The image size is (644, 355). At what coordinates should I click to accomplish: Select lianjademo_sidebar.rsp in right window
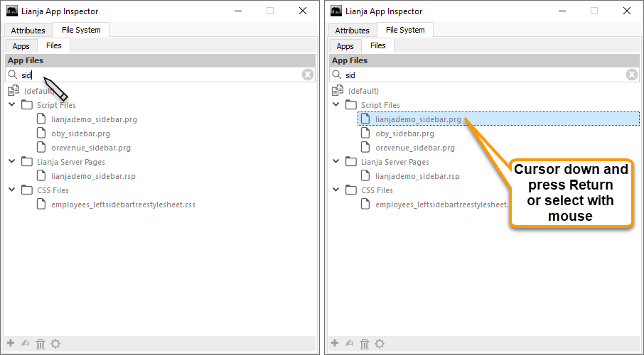coord(417,176)
